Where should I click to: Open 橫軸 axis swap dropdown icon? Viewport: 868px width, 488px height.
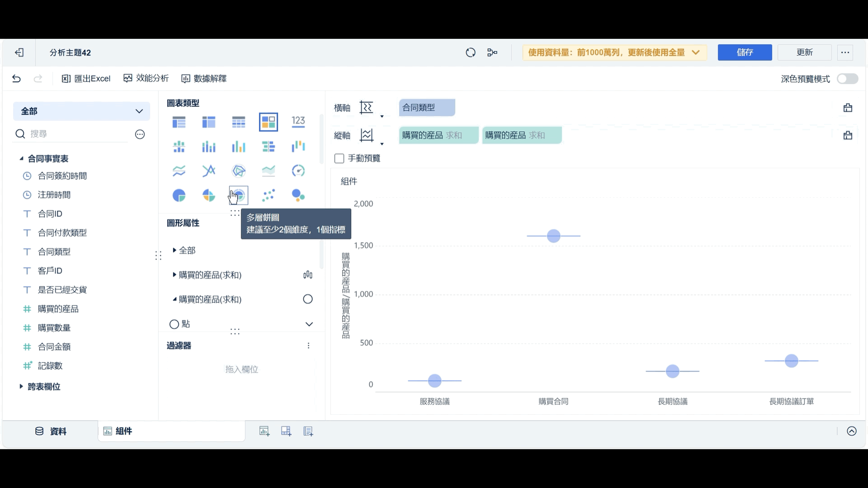pos(382,117)
